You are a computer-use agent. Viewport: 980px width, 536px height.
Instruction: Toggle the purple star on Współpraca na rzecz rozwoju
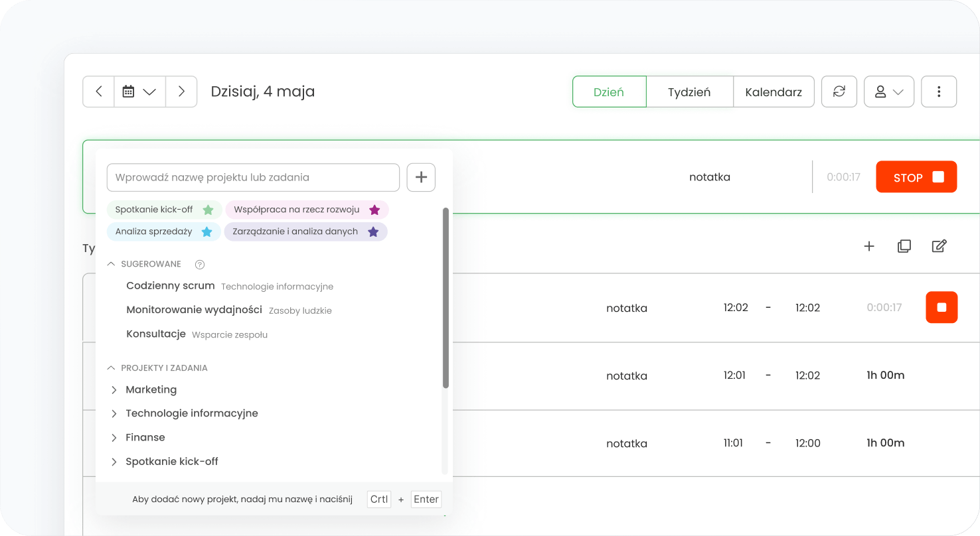pos(374,210)
